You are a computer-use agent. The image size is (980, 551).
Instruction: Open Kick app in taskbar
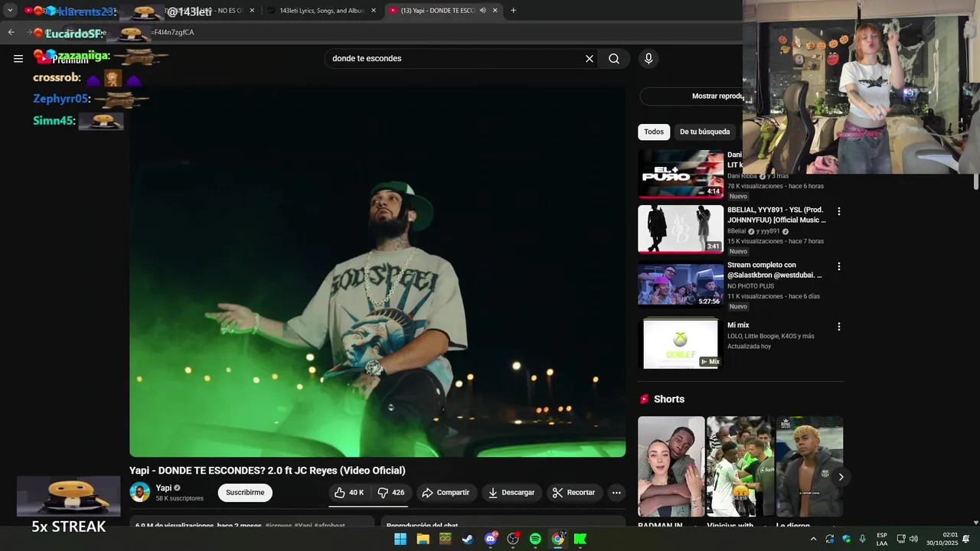(x=580, y=539)
